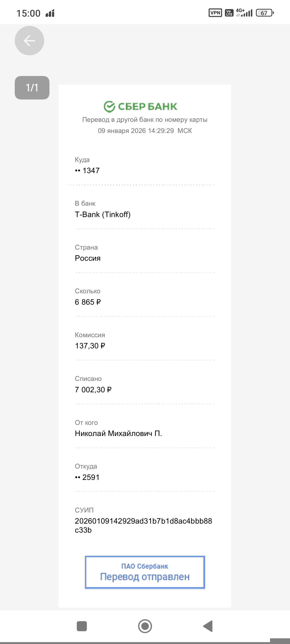290x644 pixels.
Task: Open recent apps with square navigation button
Action: point(82,626)
